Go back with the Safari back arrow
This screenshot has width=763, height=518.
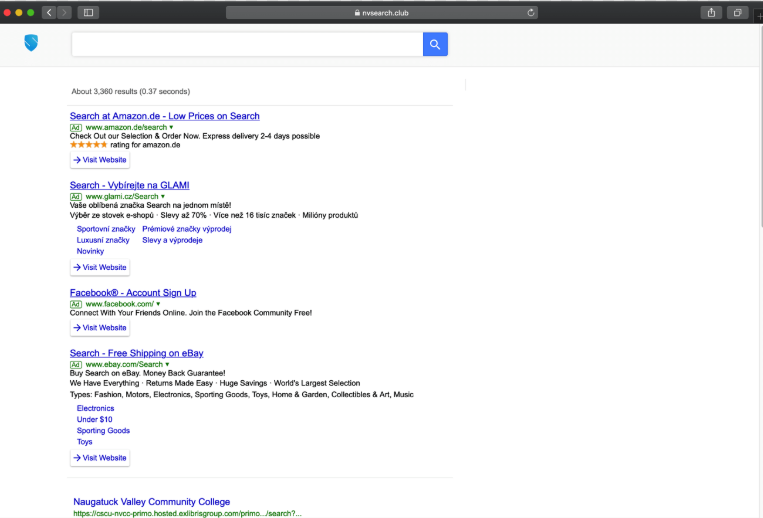49,13
